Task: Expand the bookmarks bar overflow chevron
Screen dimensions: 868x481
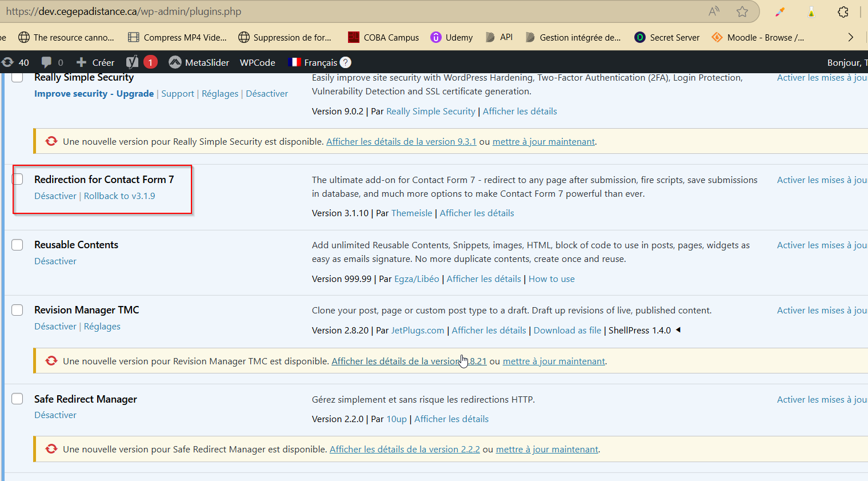Action: click(x=850, y=37)
